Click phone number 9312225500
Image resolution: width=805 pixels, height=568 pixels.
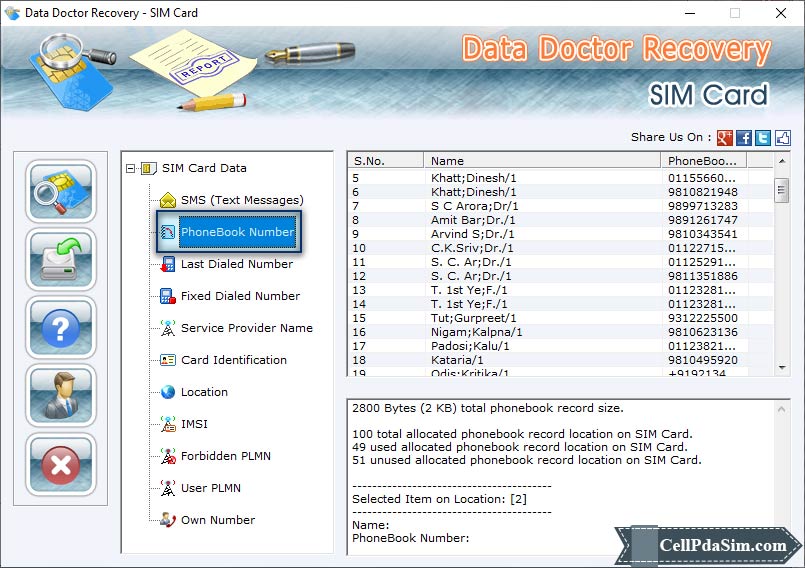pos(703,318)
